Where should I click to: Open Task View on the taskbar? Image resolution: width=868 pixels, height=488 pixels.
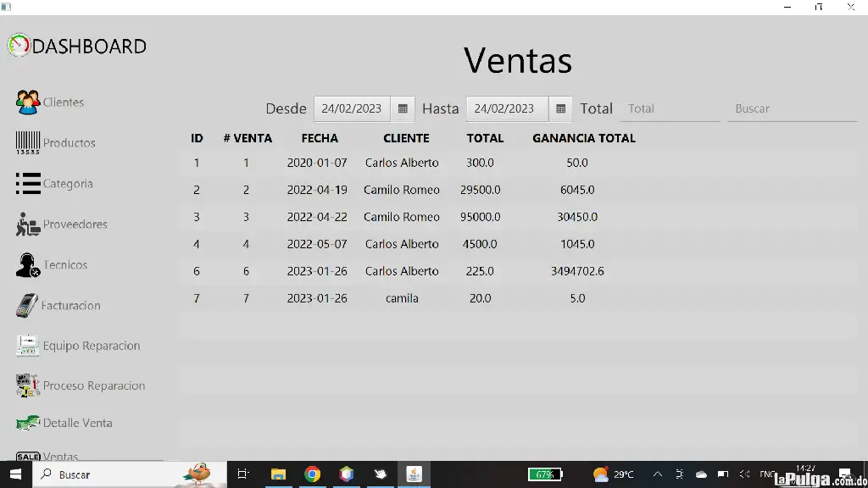[243, 474]
